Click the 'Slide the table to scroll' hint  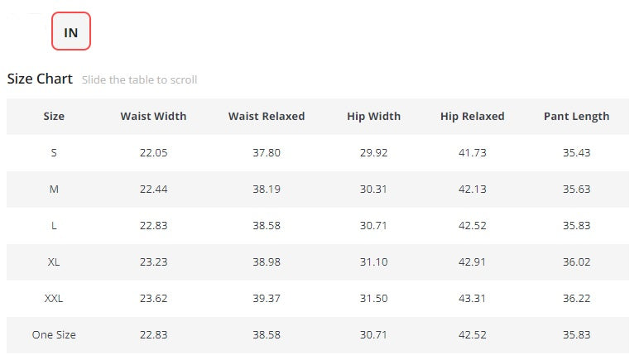point(139,79)
